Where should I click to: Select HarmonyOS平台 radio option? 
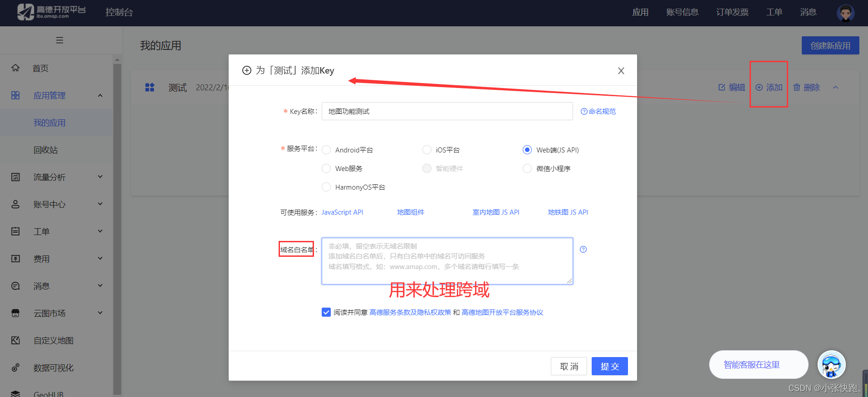click(326, 187)
